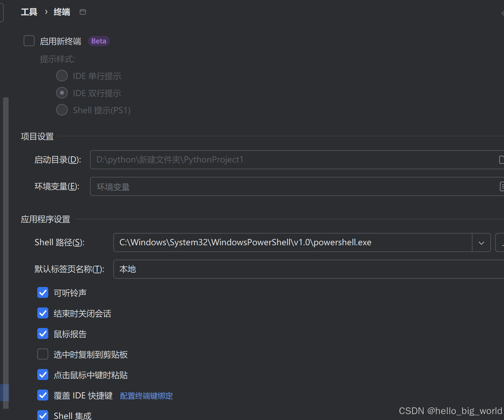
Task: Open the 配置终端键绑定 link
Action: (146, 396)
